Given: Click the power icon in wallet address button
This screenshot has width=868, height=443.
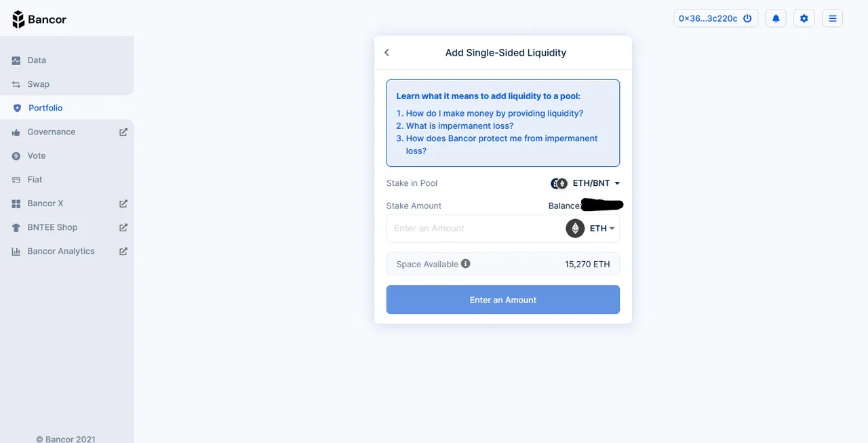Looking at the screenshot, I should pyautogui.click(x=747, y=18).
